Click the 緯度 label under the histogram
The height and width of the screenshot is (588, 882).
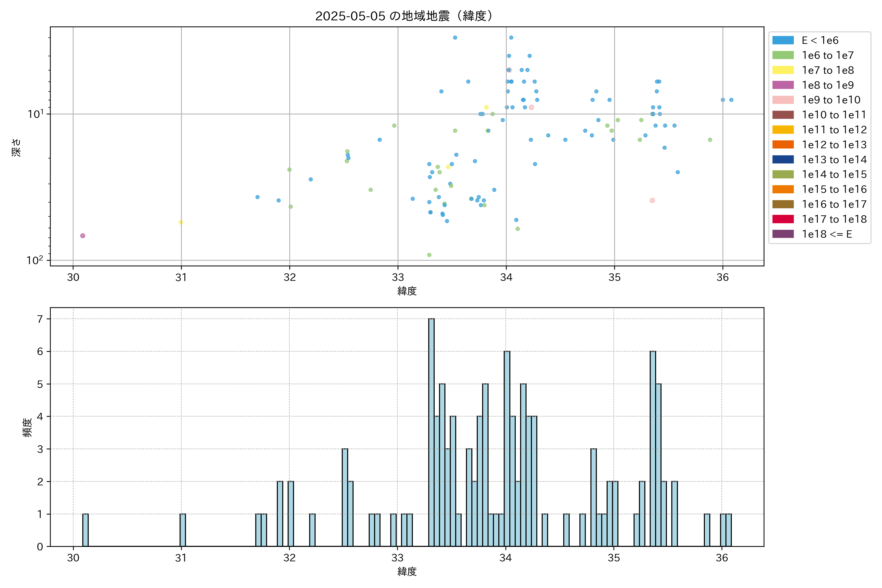click(407, 572)
